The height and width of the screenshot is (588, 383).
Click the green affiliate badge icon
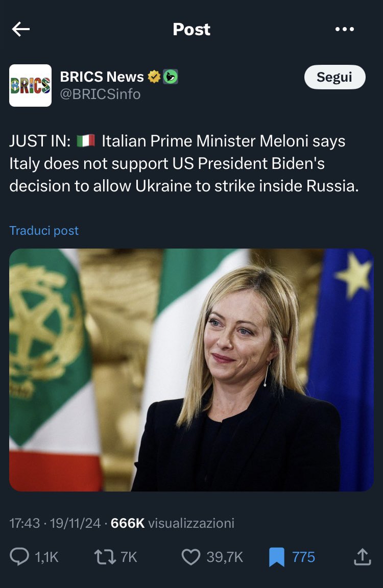click(170, 77)
